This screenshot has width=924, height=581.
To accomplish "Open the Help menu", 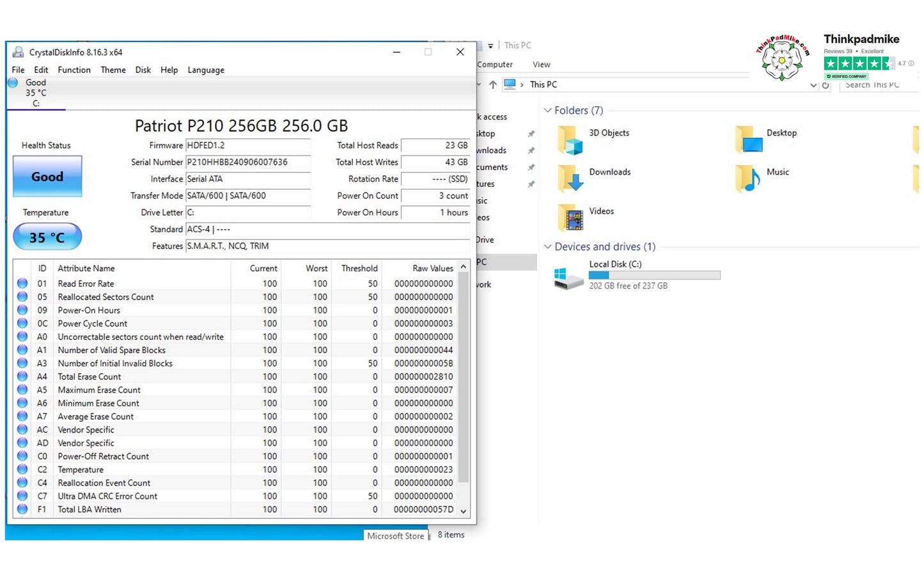I will pos(169,70).
